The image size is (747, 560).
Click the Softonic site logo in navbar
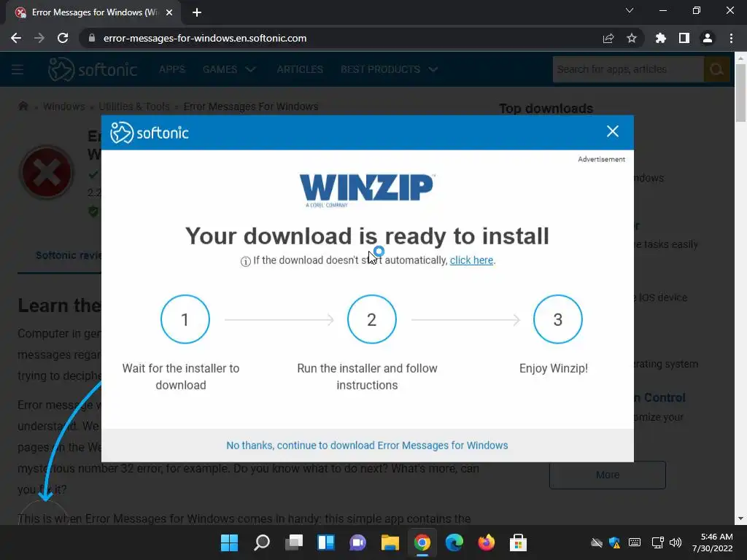point(93,69)
